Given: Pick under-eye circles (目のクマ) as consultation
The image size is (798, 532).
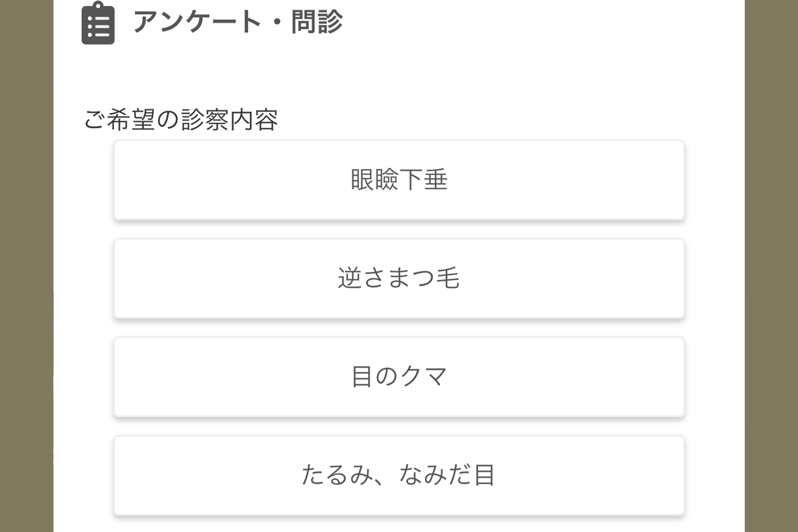Looking at the screenshot, I should [399, 377].
